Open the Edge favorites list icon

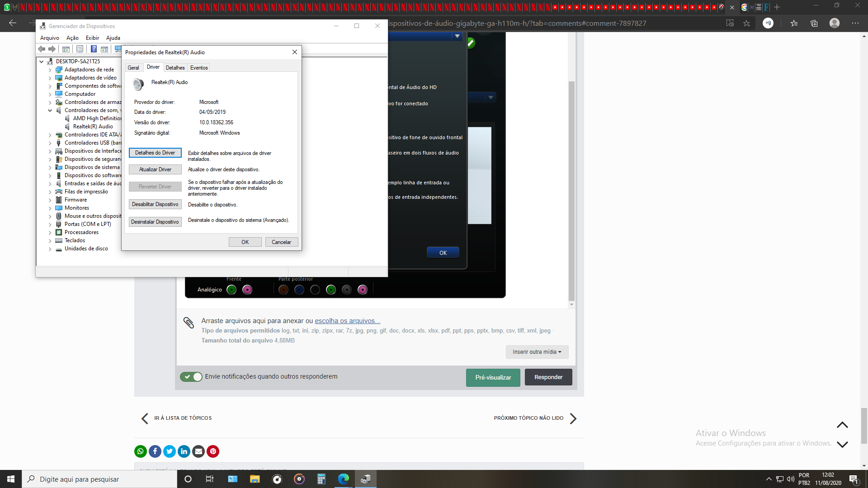[x=794, y=23]
